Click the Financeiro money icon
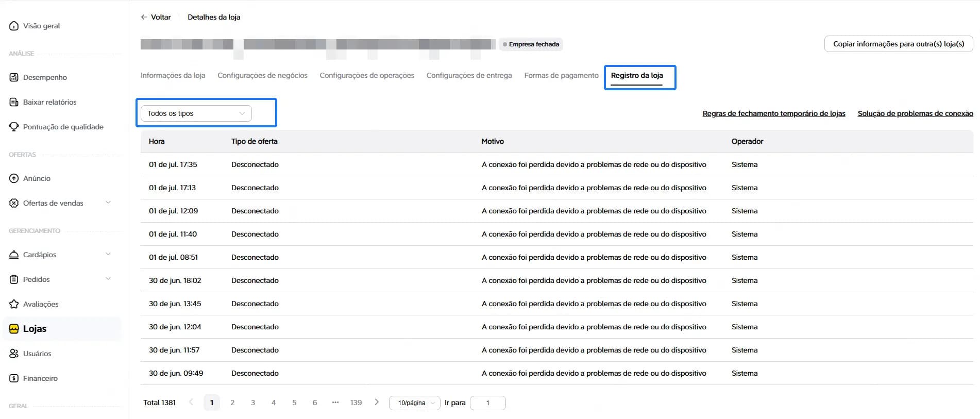Image resolution: width=980 pixels, height=419 pixels. pyautogui.click(x=14, y=378)
